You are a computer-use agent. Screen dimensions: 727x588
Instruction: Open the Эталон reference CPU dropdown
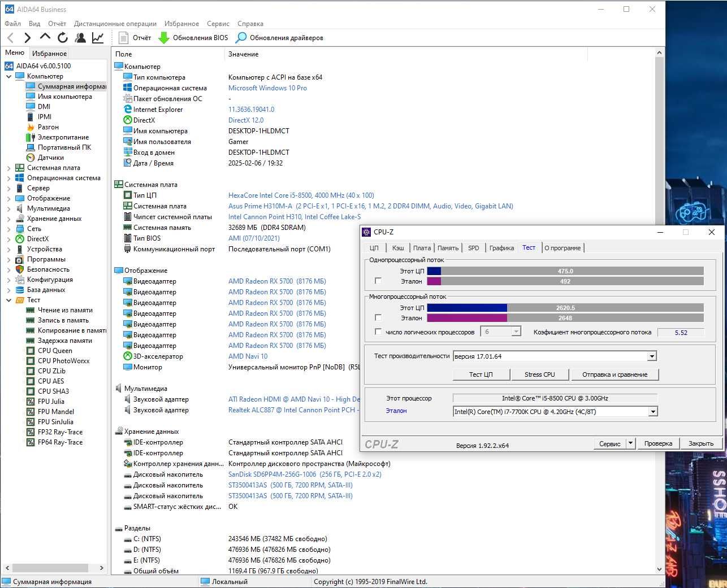(x=653, y=412)
